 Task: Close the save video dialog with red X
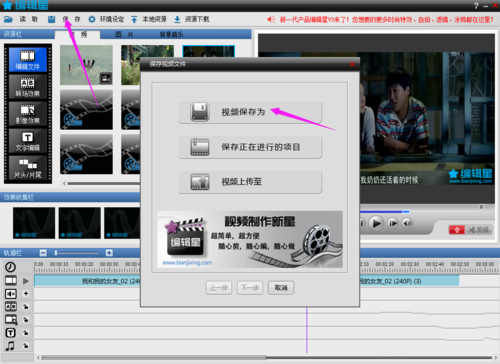(352, 64)
